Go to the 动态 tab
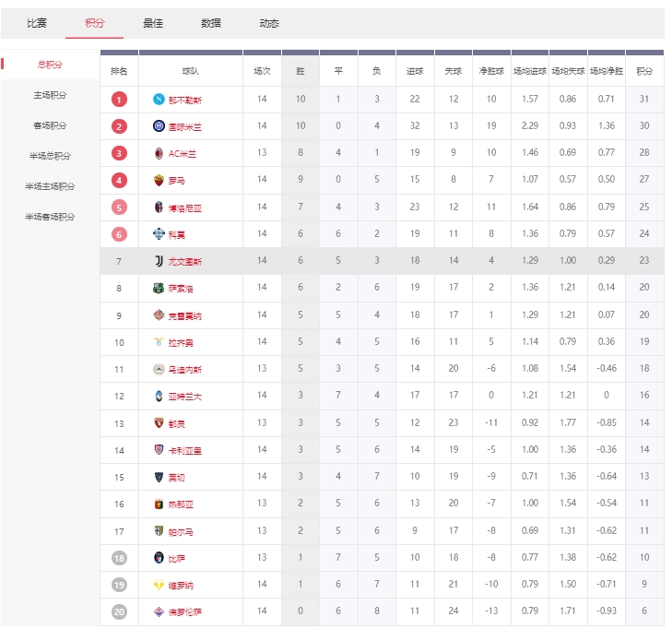 269,23
